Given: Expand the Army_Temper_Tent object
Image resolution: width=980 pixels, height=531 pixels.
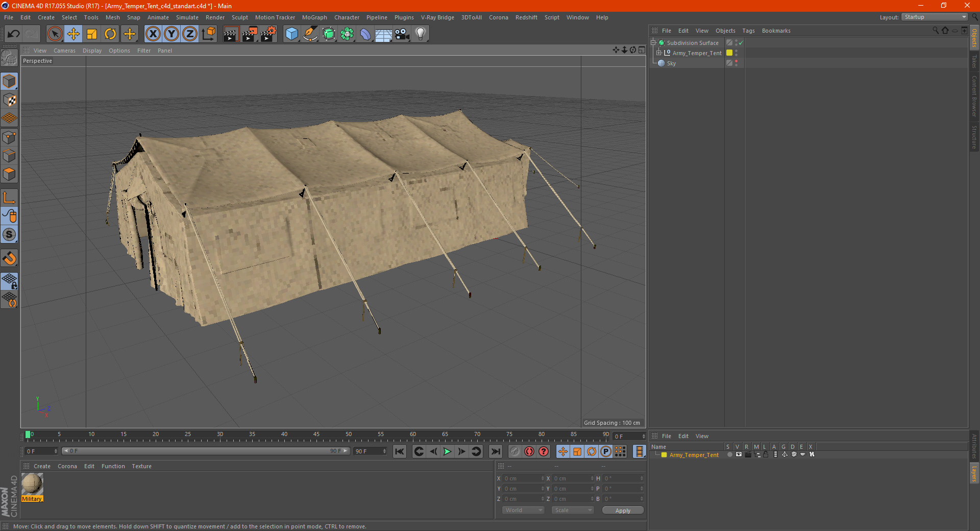Looking at the screenshot, I should pos(659,53).
